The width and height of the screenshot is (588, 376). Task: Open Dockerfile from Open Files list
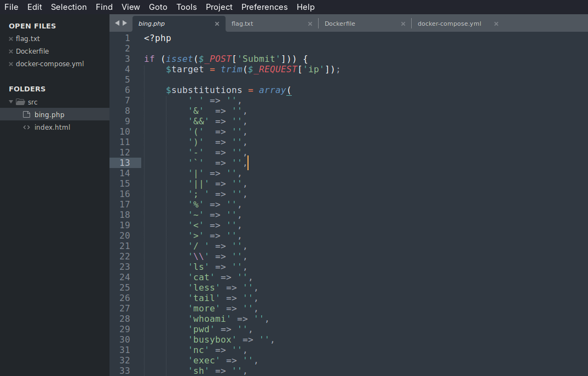click(x=32, y=51)
